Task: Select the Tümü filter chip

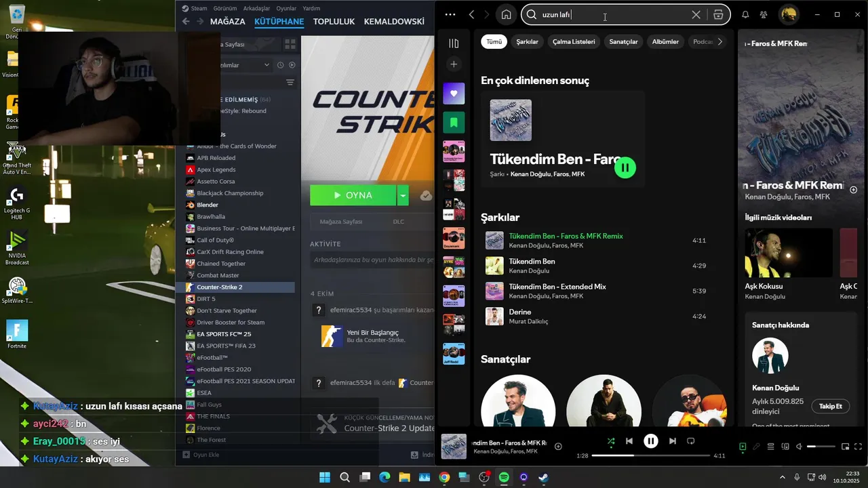Action: 494,41
